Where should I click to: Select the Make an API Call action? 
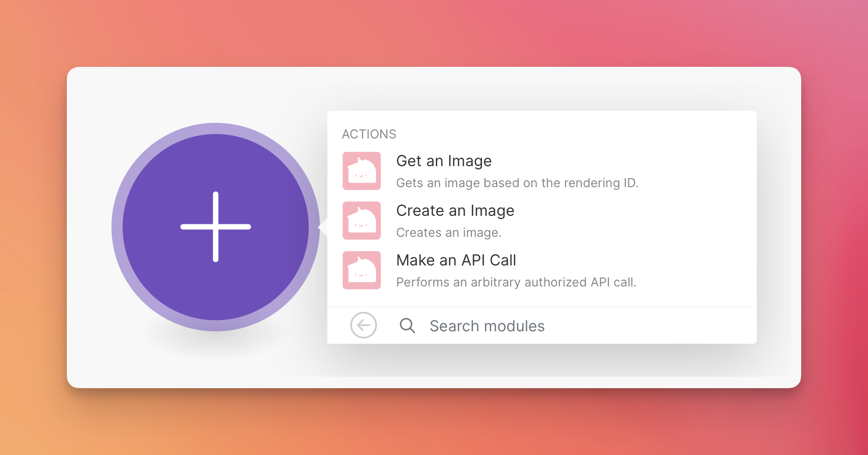pyautogui.click(x=542, y=270)
